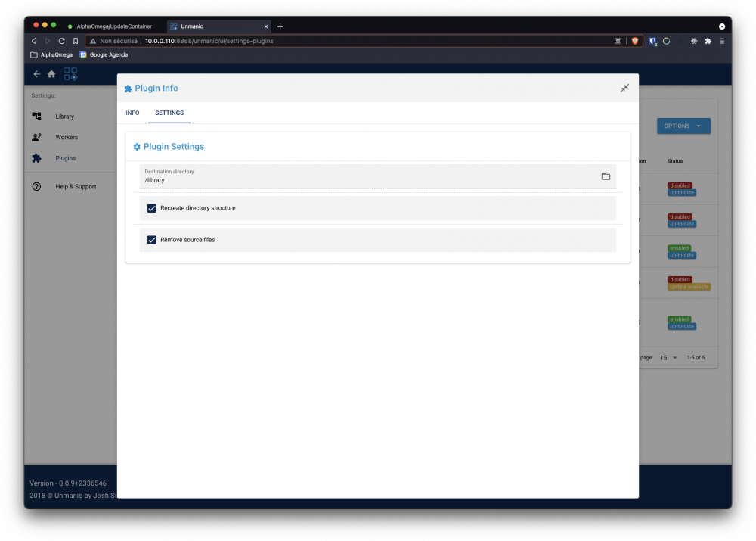Open Help & Support
Screen dimensions: 756x541
tap(76, 186)
